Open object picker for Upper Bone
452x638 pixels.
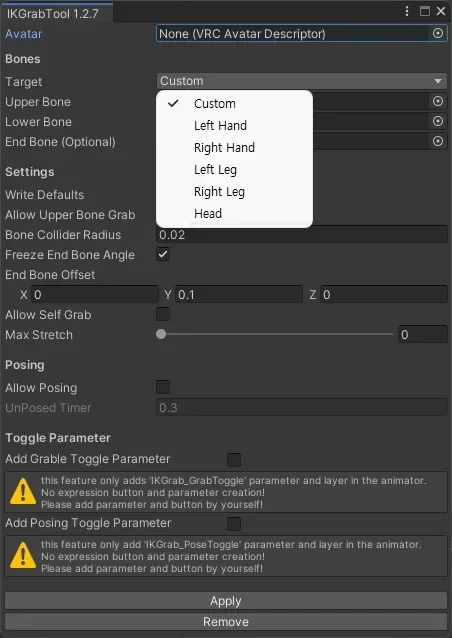(x=438, y=101)
